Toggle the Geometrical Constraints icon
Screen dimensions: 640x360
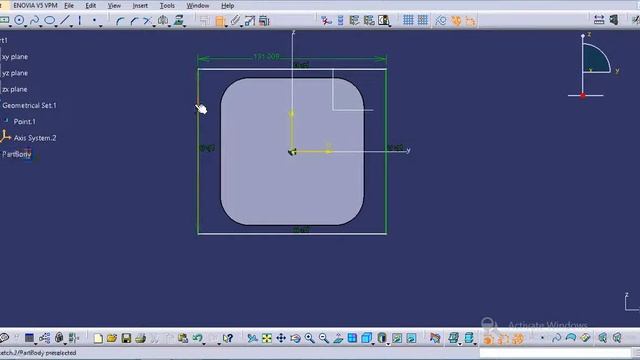coord(456,20)
